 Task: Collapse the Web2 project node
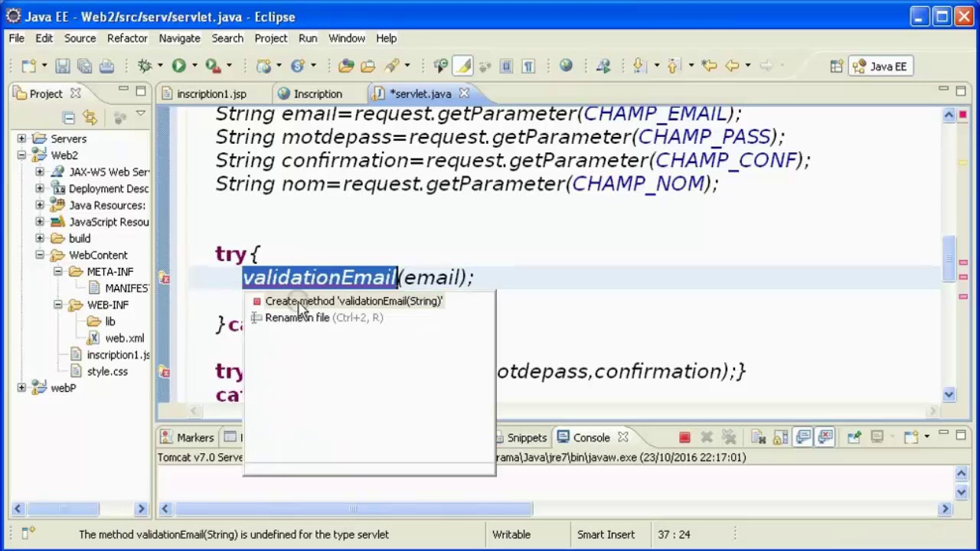pos(21,155)
